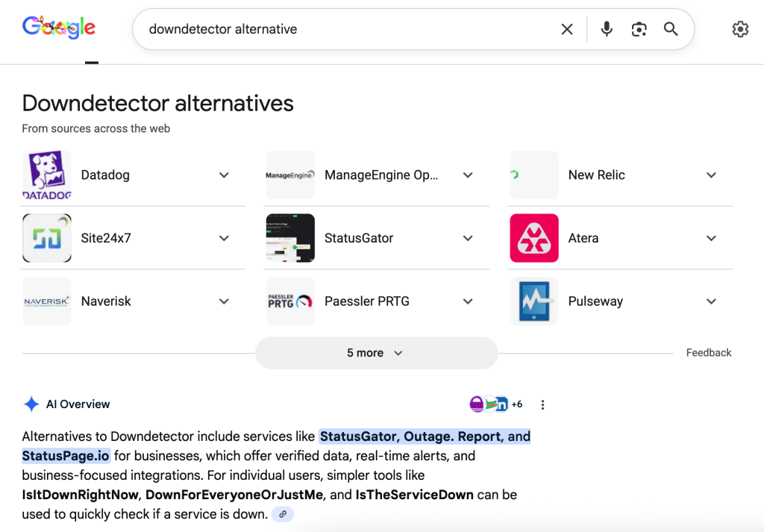Click the search magnifier icon
The image size is (764, 532).
pos(670,29)
